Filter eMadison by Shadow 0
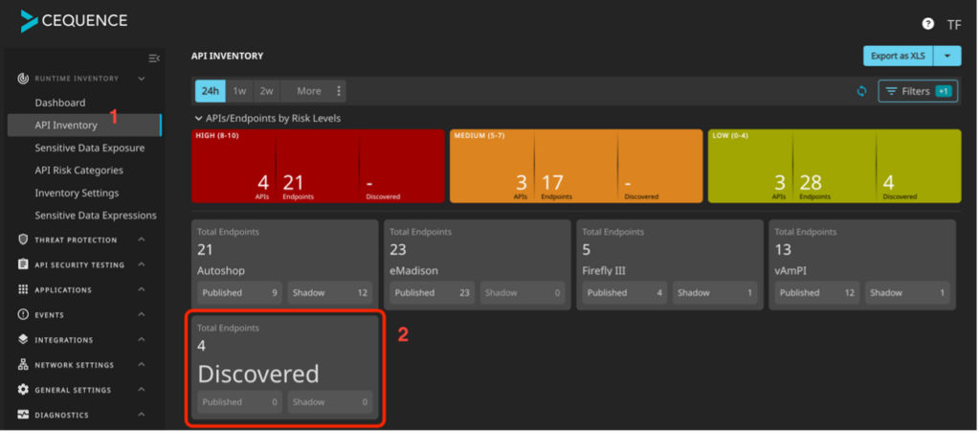The height and width of the screenshot is (433, 980). pyautogui.click(x=523, y=293)
